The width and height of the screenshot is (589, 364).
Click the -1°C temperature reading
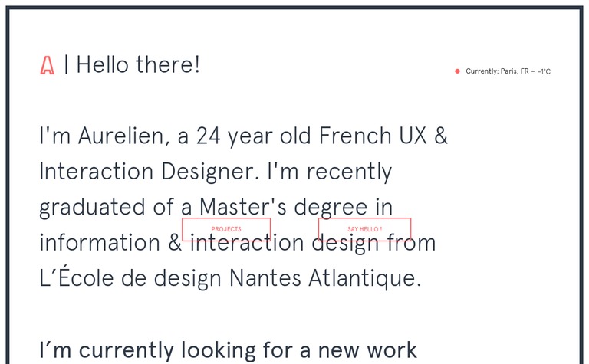[x=544, y=71]
